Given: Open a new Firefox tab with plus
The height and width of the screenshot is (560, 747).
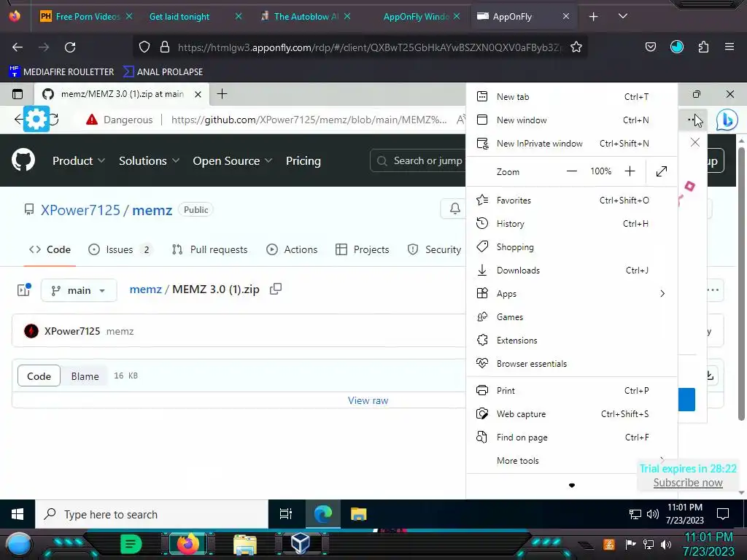Looking at the screenshot, I should click(593, 17).
